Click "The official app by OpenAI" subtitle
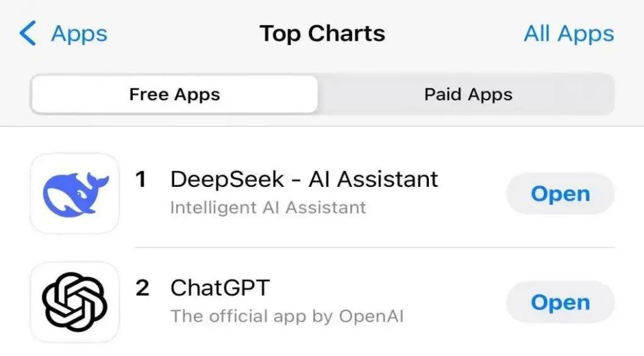Viewport: 644px width, 356px height. tap(287, 316)
